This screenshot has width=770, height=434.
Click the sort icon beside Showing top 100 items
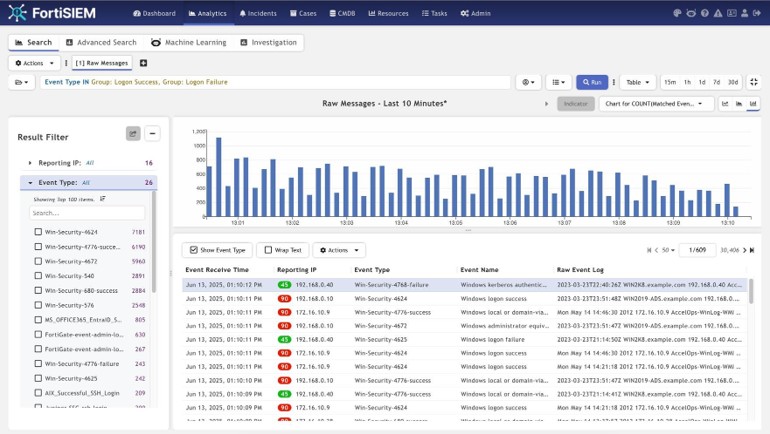(102, 199)
